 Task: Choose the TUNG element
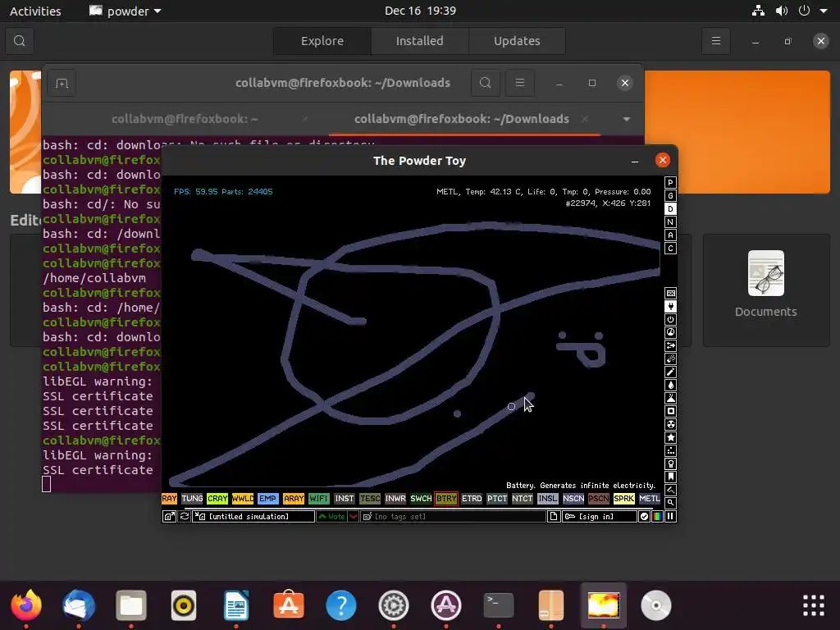click(x=192, y=499)
